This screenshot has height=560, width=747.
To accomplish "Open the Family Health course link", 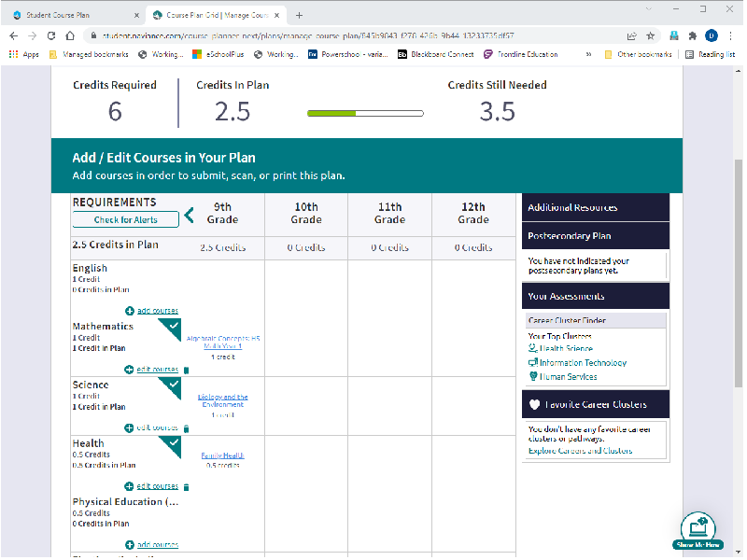I will click(222, 455).
